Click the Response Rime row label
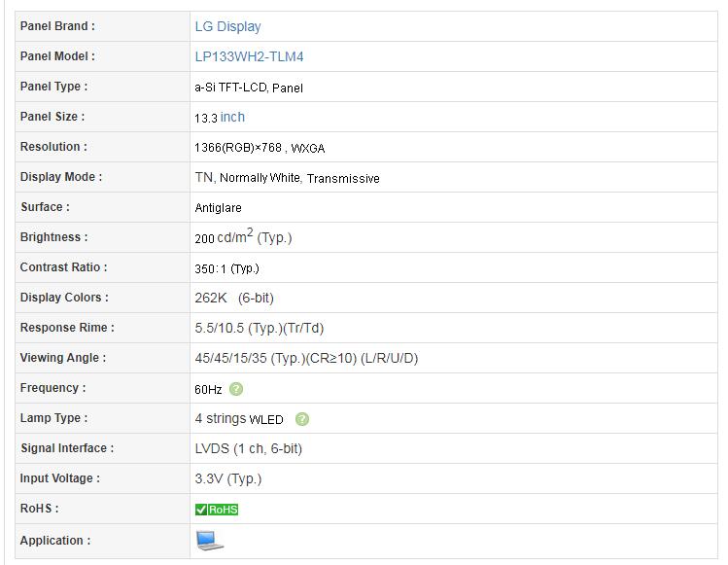 click(67, 328)
